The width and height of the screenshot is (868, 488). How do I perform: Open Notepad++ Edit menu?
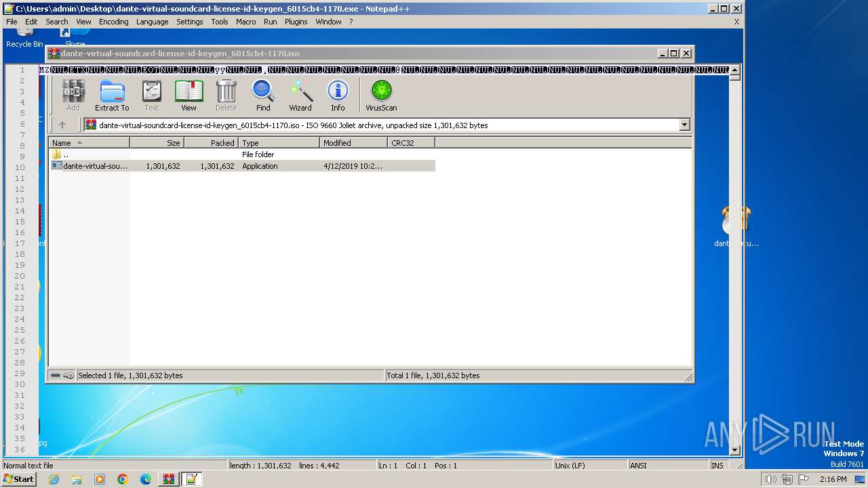[x=31, y=22]
